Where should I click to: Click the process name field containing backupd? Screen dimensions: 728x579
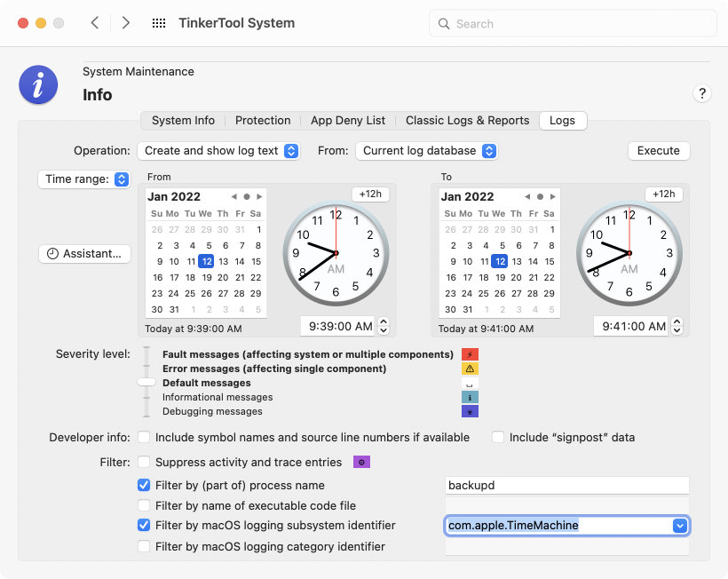567,485
